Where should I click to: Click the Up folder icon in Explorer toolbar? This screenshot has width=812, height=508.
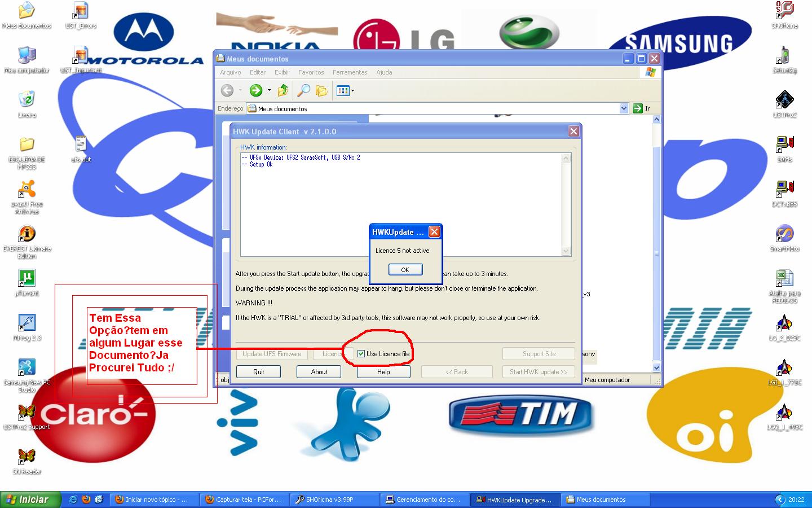click(283, 90)
